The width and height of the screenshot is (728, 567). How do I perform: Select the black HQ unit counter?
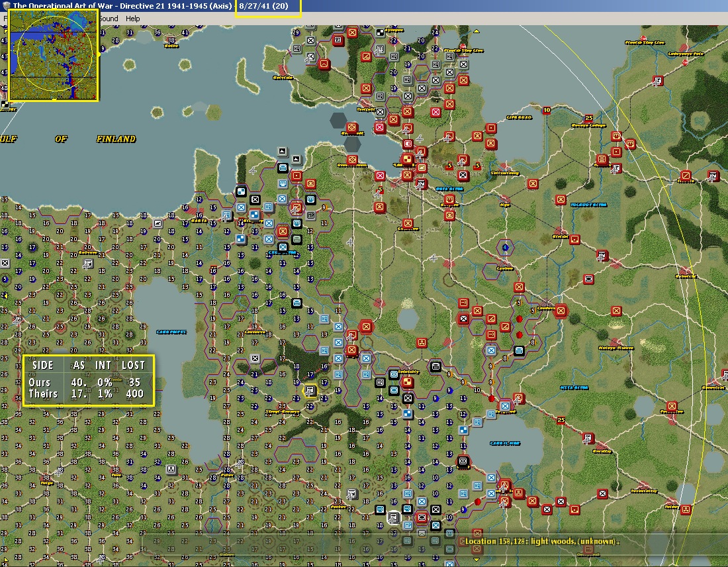click(381, 382)
